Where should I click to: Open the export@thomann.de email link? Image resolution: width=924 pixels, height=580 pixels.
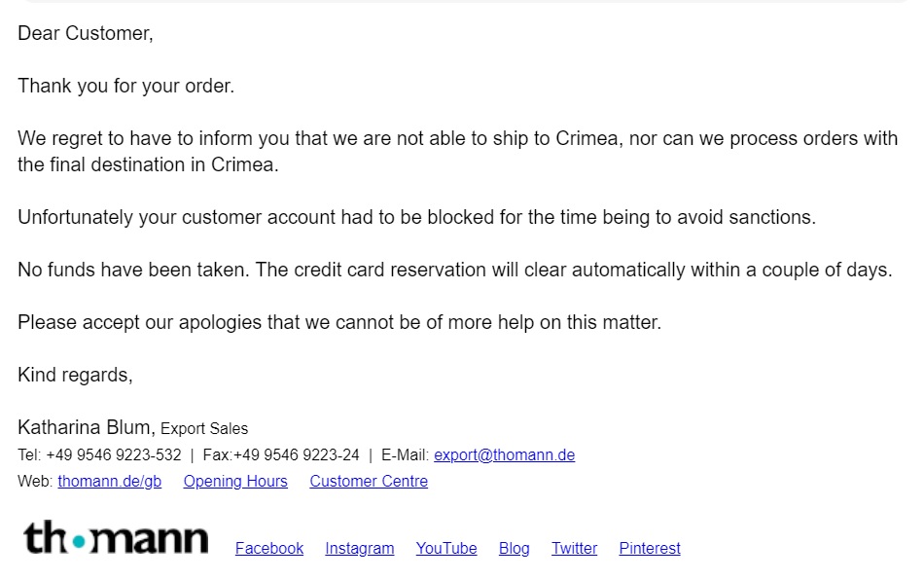point(504,455)
